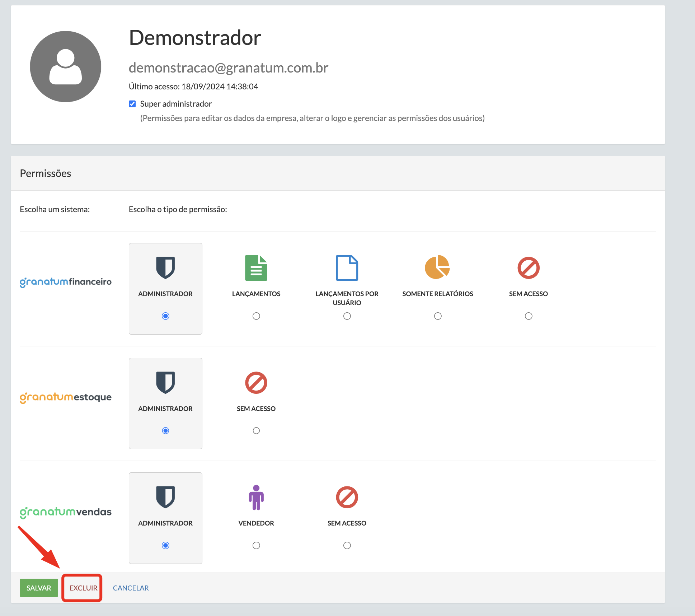Select Sem Acesso radio for granatumestoque
Image resolution: width=695 pixels, height=616 pixels.
[256, 430]
